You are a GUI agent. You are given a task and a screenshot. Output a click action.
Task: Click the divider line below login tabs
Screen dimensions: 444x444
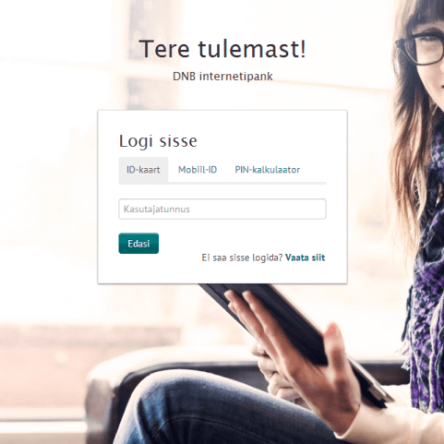222,183
